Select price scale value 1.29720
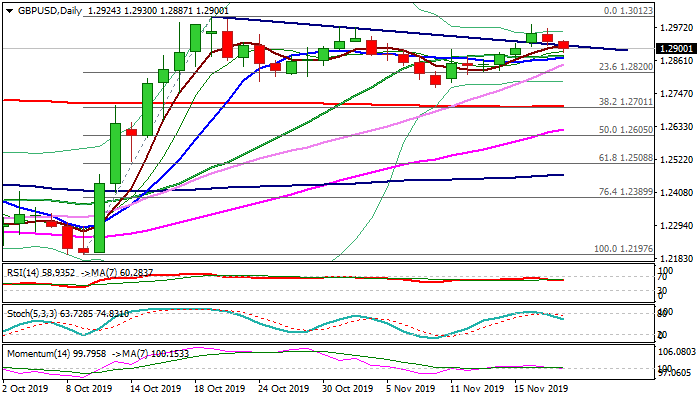Viewport: 700px width, 400px height. coord(677,28)
